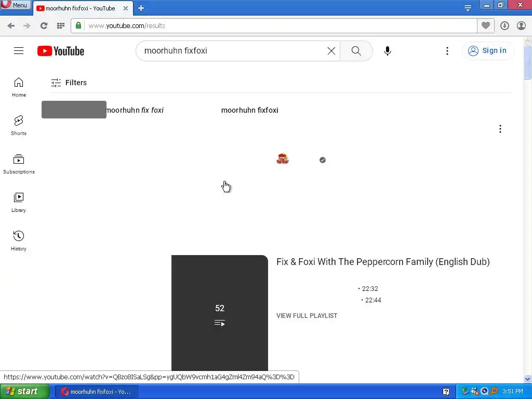Open History in sidebar
Image resolution: width=532 pixels, height=399 pixels.
(19, 241)
